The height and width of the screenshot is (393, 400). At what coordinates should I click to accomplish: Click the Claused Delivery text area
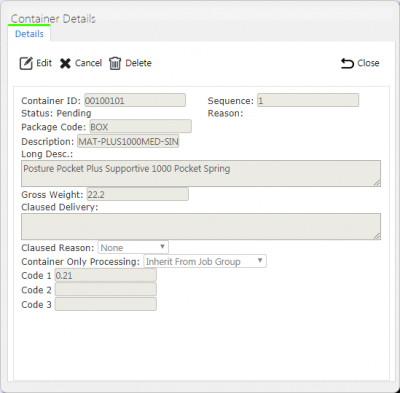(x=201, y=227)
